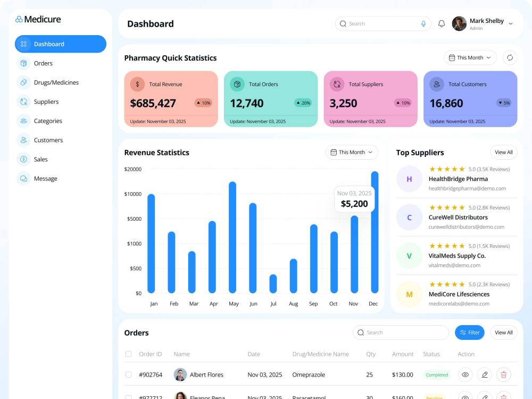Image resolution: width=532 pixels, height=399 pixels.
Task: Click the icon on Total Suppliers card
Action: (x=337, y=84)
